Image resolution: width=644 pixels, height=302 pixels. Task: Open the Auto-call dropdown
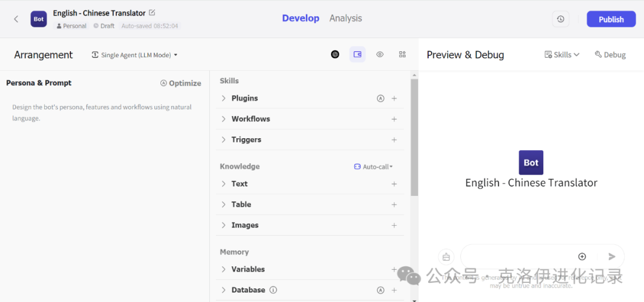click(x=373, y=167)
